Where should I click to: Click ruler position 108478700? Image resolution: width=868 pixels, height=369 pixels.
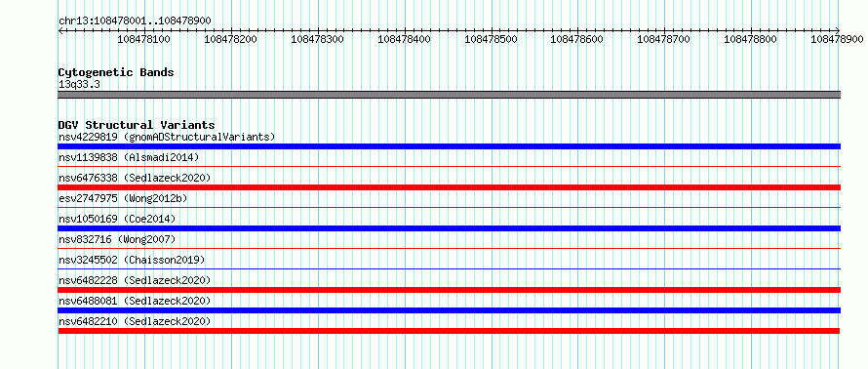click(664, 39)
